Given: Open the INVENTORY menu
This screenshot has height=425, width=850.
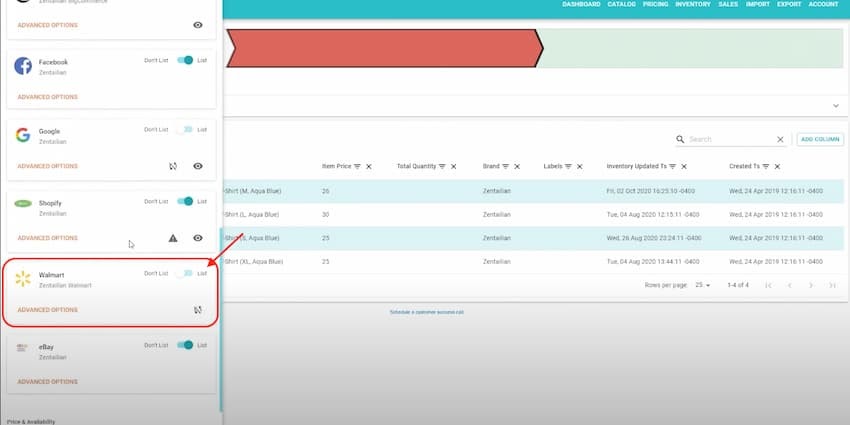Looking at the screenshot, I should [x=693, y=4].
